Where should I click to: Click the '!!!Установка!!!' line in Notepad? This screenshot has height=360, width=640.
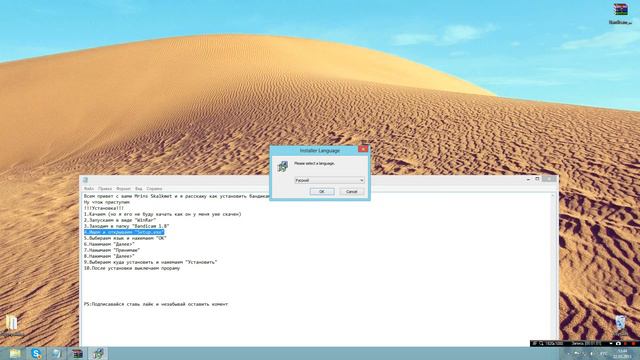pyautogui.click(x=104, y=208)
